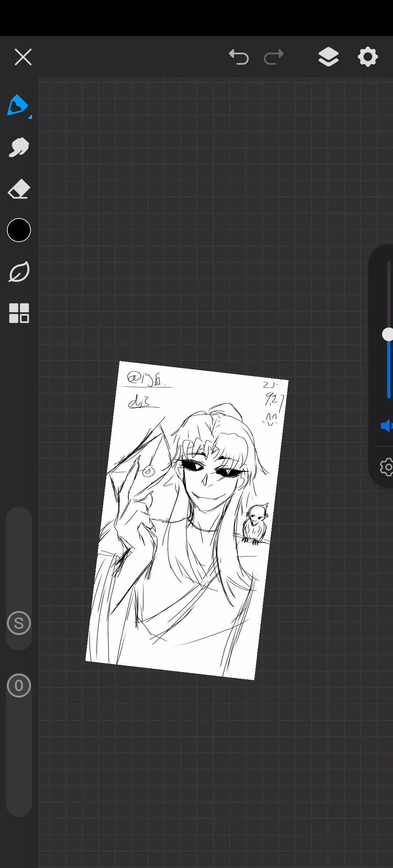
Task: Tap the sketched bird on the canvas
Action: point(256,524)
